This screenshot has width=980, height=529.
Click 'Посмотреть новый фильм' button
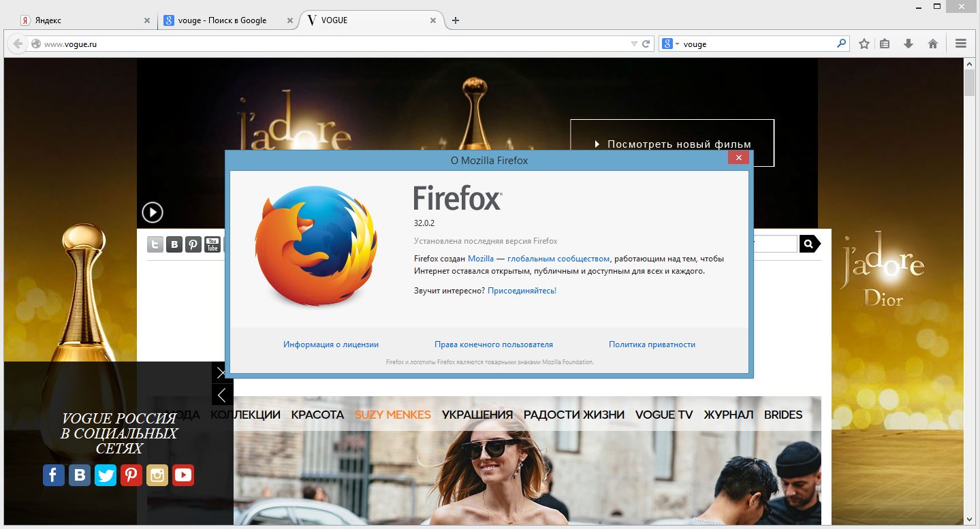(x=672, y=143)
